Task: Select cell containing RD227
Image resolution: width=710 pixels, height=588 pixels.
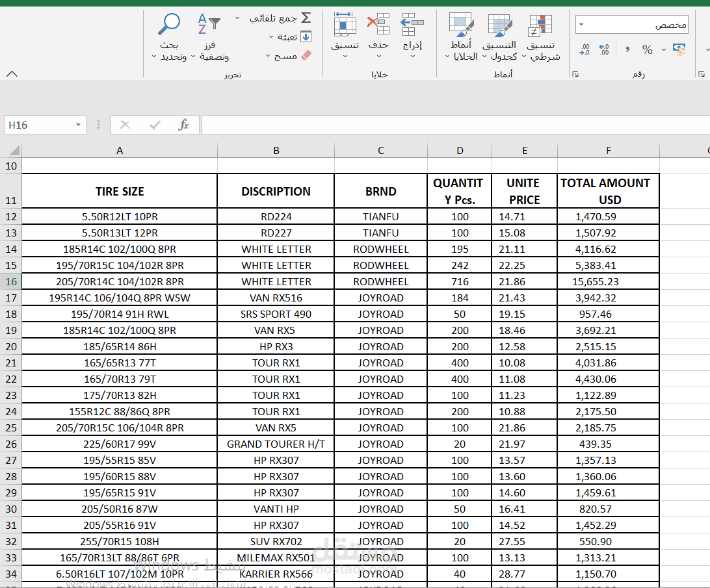Action: [276, 233]
